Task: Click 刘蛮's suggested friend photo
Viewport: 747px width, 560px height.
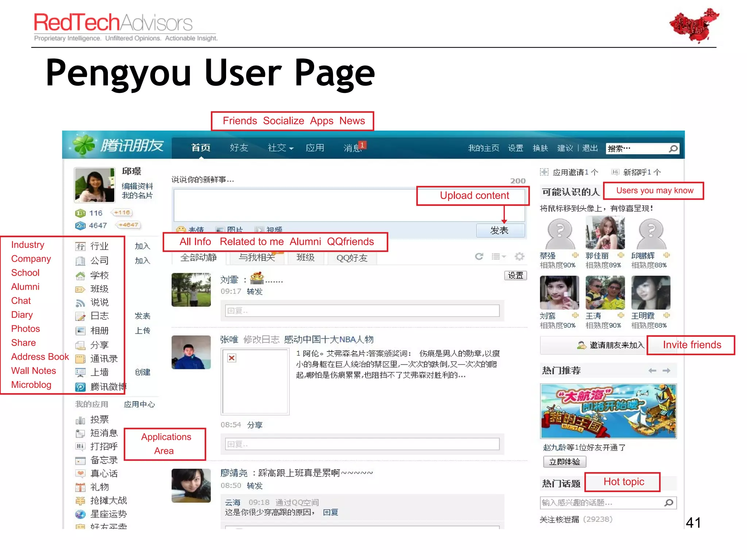Action: pos(559,292)
